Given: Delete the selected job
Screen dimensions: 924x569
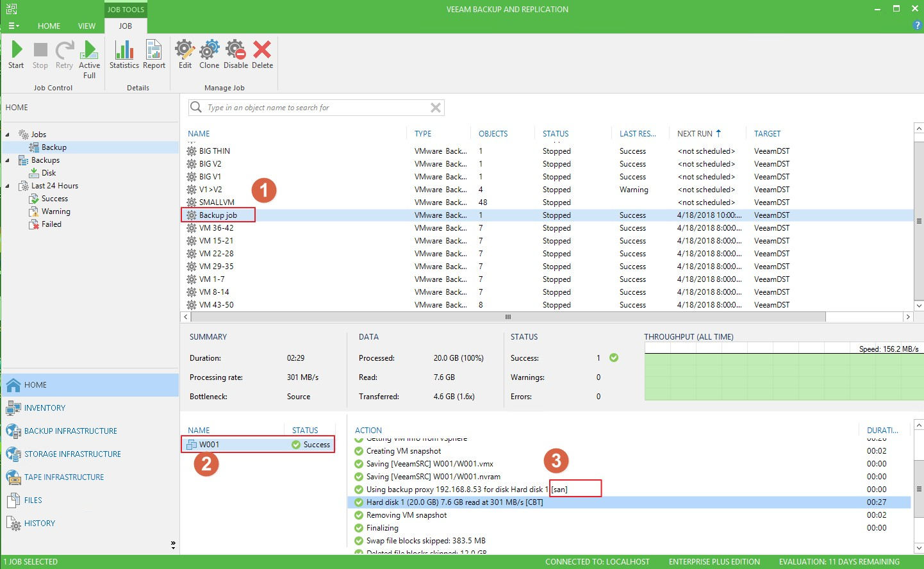Looking at the screenshot, I should 262,51.
